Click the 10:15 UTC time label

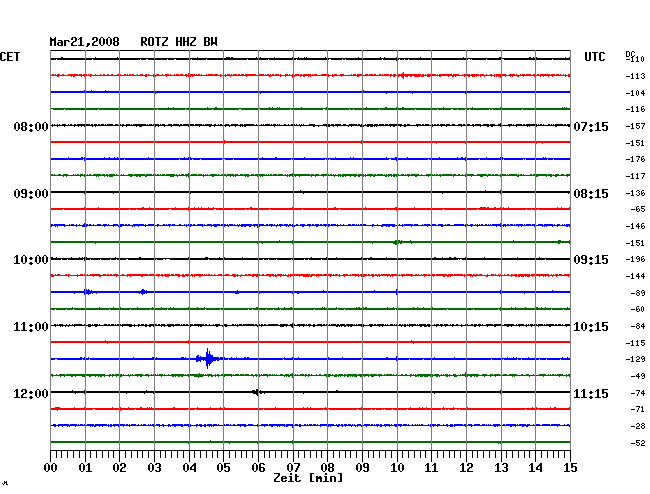pyautogui.click(x=591, y=327)
